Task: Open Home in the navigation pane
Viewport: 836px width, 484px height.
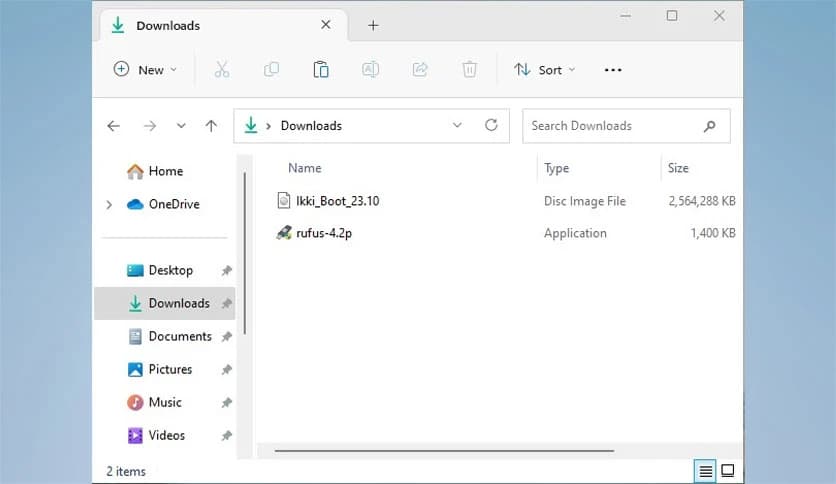Action: coord(155,171)
